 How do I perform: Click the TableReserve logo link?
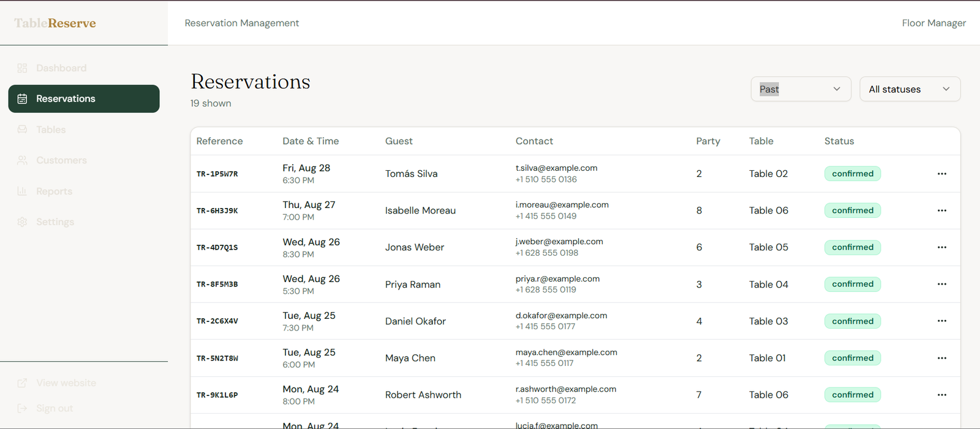[x=55, y=23]
